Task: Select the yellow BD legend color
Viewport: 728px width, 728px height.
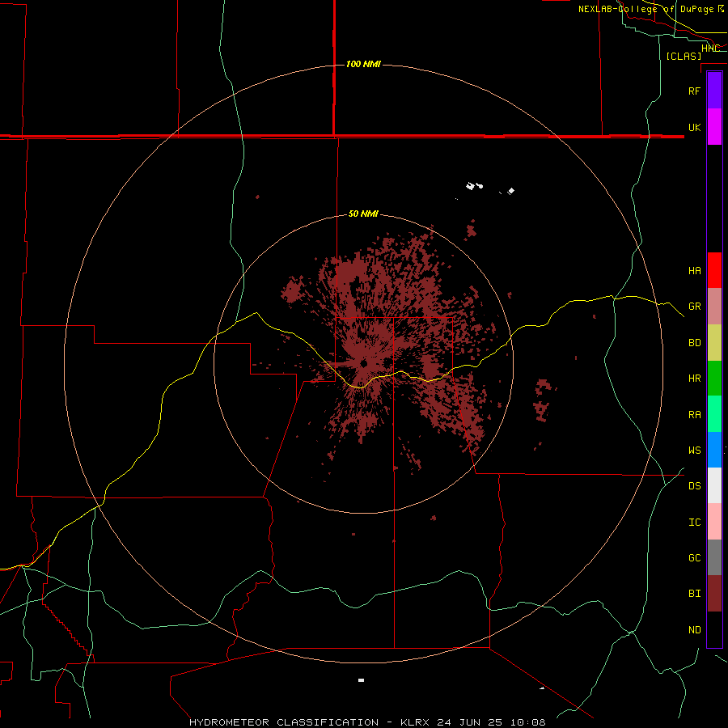Action: point(714,343)
